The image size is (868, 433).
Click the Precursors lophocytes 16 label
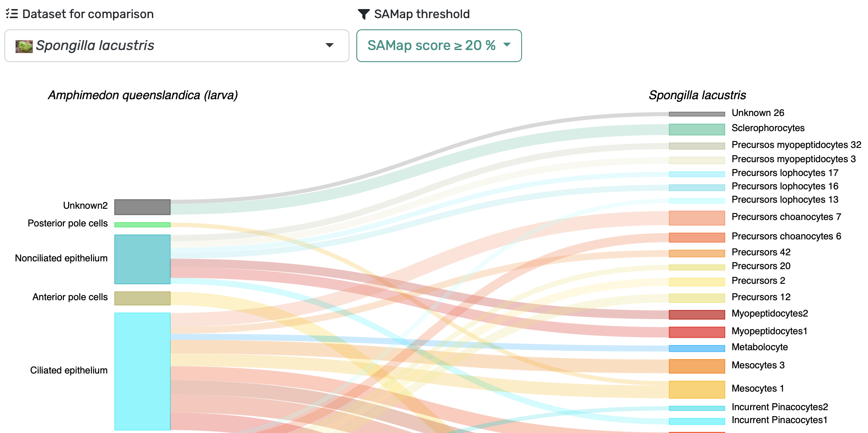pyautogui.click(x=785, y=186)
